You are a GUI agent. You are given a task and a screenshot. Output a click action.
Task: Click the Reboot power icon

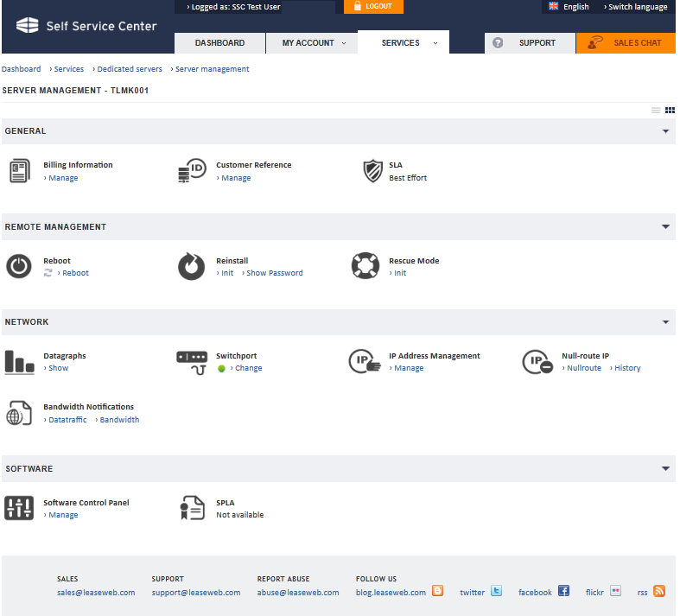(x=19, y=266)
